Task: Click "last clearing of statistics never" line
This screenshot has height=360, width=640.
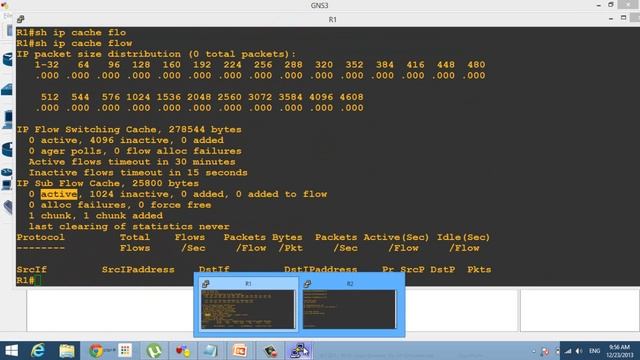Action: tap(129, 227)
